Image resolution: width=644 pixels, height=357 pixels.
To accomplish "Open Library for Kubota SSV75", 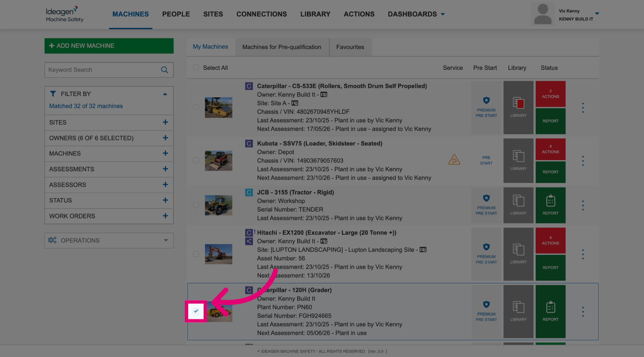I will (518, 160).
